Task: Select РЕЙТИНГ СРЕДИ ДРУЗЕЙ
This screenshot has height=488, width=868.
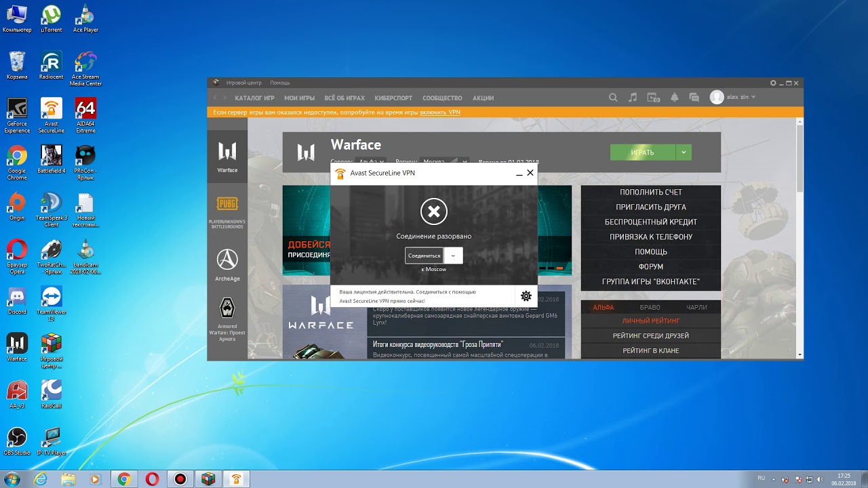Action: point(651,336)
